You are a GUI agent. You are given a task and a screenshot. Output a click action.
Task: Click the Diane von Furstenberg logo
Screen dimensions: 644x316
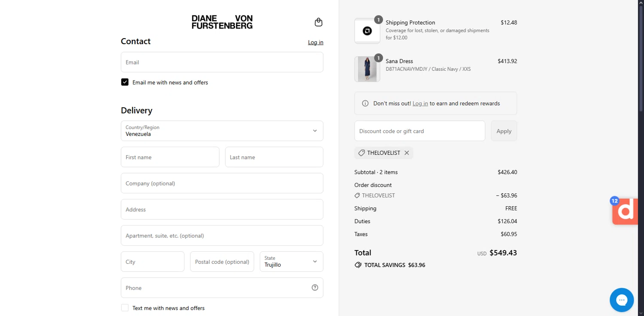[x=222, y=22]
